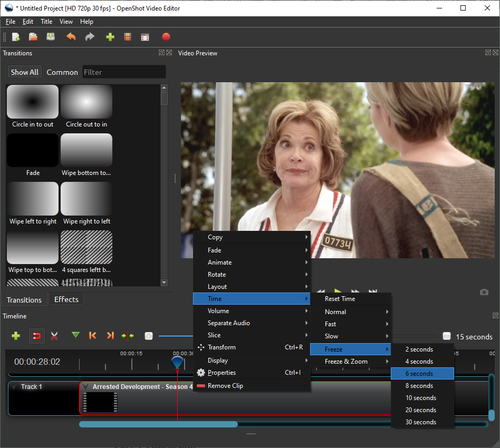The height and width of the screenshot is (448, 500).
Task: Click the Undo arrow icon
Action: pos(71,37)
